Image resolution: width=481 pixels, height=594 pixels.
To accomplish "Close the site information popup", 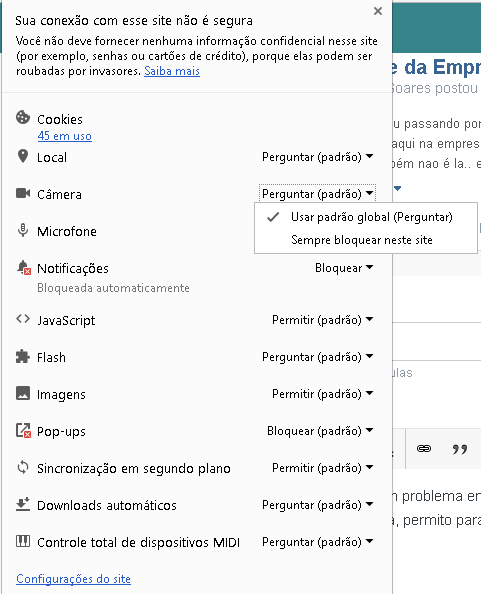I will pyautogui.click(x=378, y=11).
